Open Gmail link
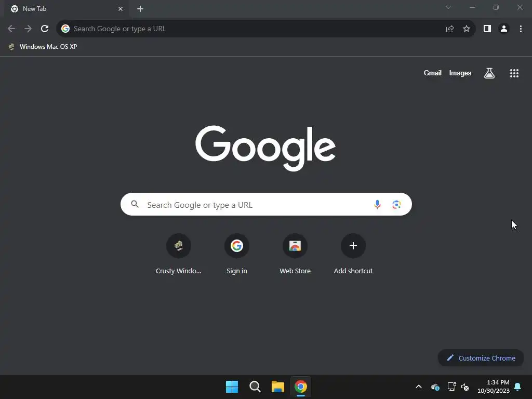 [433, 73]
